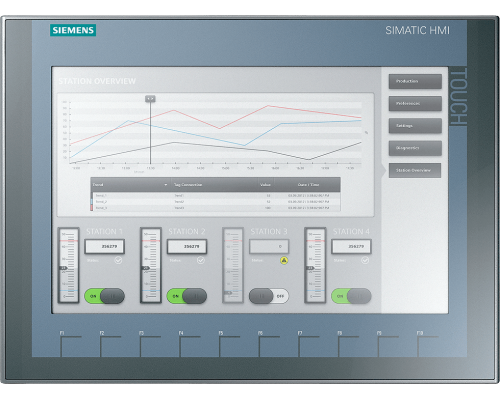Viewport: 500px width, 400px height.
Task: Push the F5 function key
Action: coord(229,345)
